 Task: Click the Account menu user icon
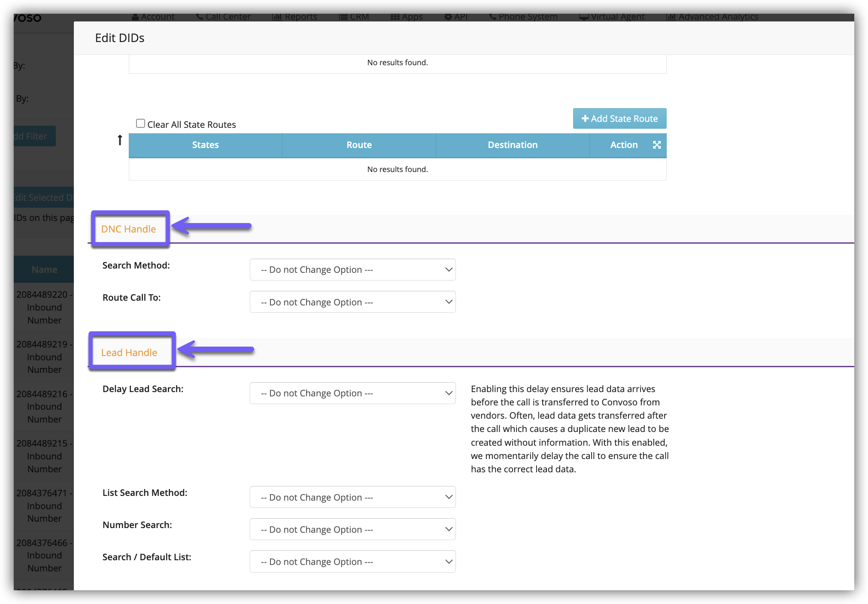click(135, 17)
